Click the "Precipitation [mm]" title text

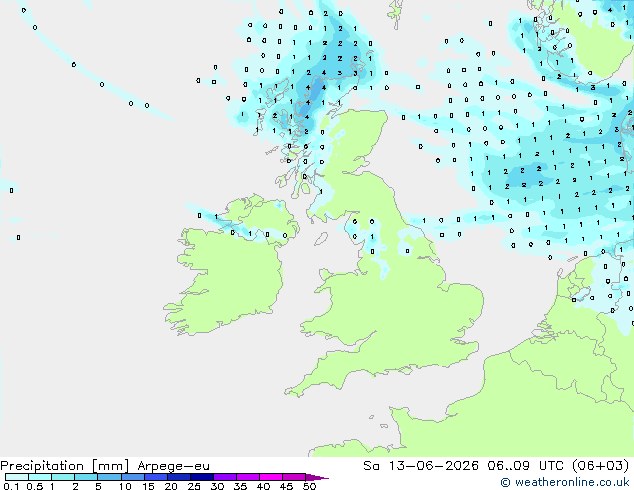tap(64, 466)
